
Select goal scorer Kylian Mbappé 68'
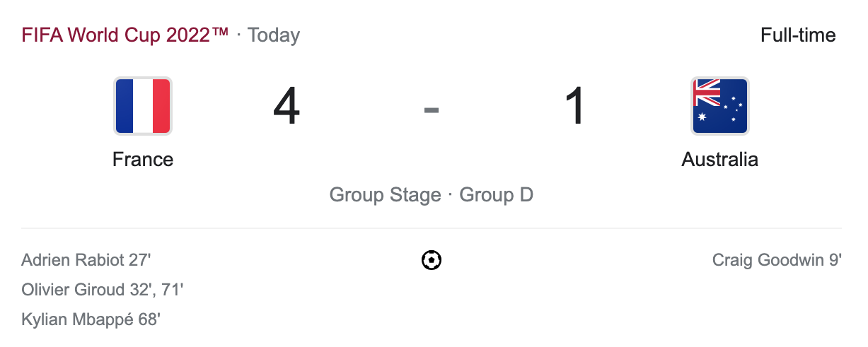(x=91, y=319)
